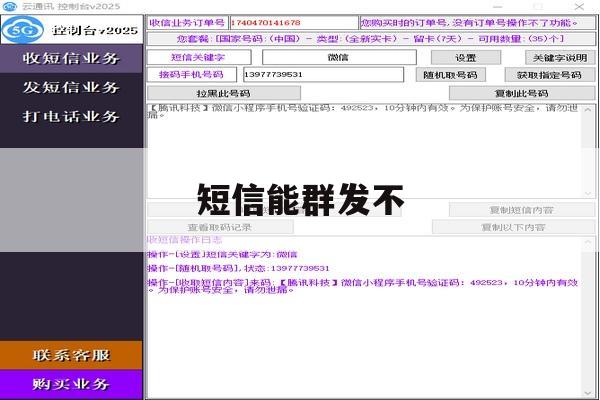The width and height of the screenshot is (600, 400).
Task: Click the order number hint text
Action: (x=470, y=23)
